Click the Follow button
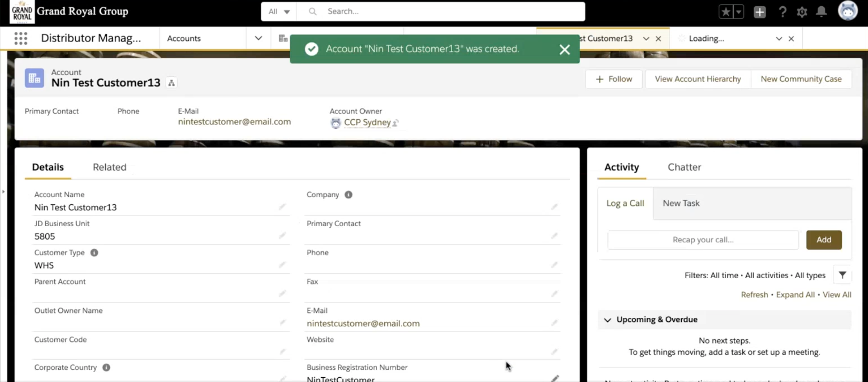 (614, 79)
